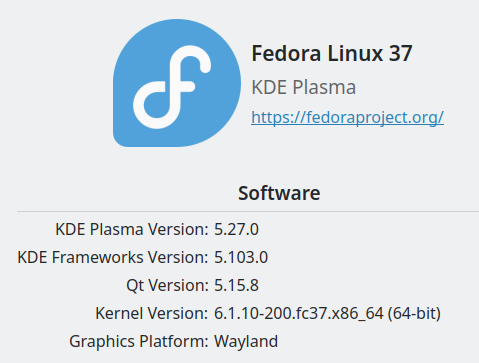Click the white f glyph inside logo

[172, 87]
